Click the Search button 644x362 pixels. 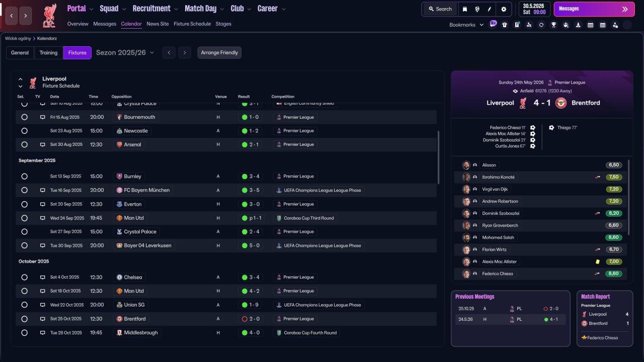[440, 9]
